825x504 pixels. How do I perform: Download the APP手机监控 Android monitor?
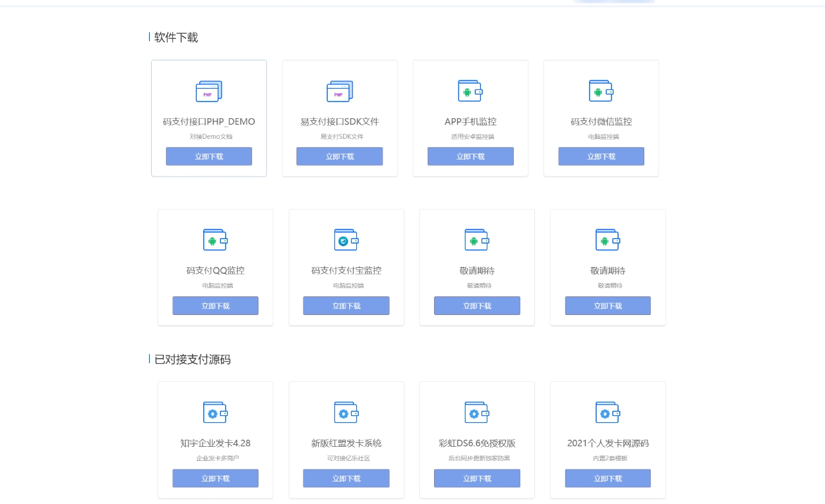pos(470,156)
